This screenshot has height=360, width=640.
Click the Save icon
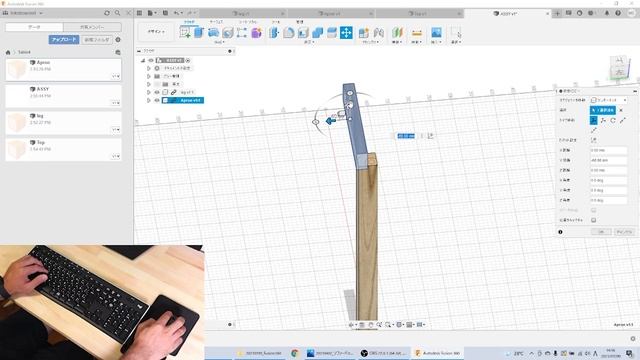click(x=165, y=13)
